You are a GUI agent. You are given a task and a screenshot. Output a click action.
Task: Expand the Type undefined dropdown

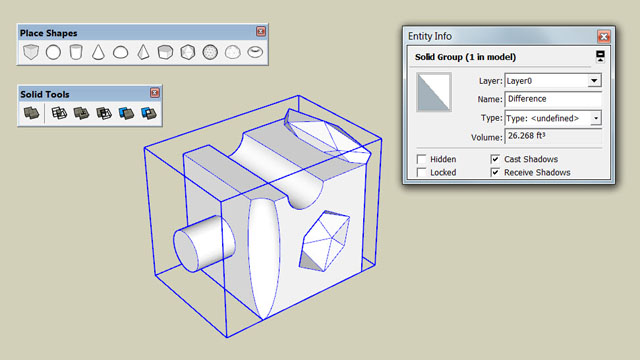click(553, 118)
